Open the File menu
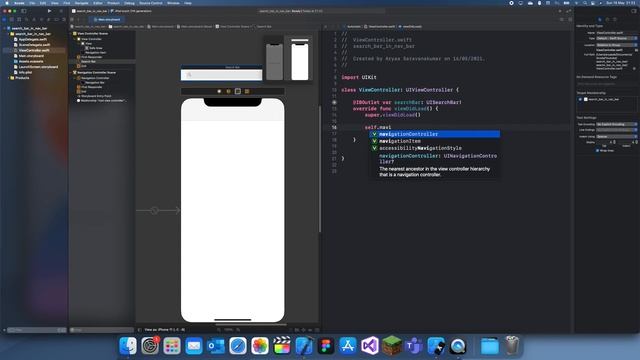The width and height of the screenshot is (640, 360). point(32,3)
